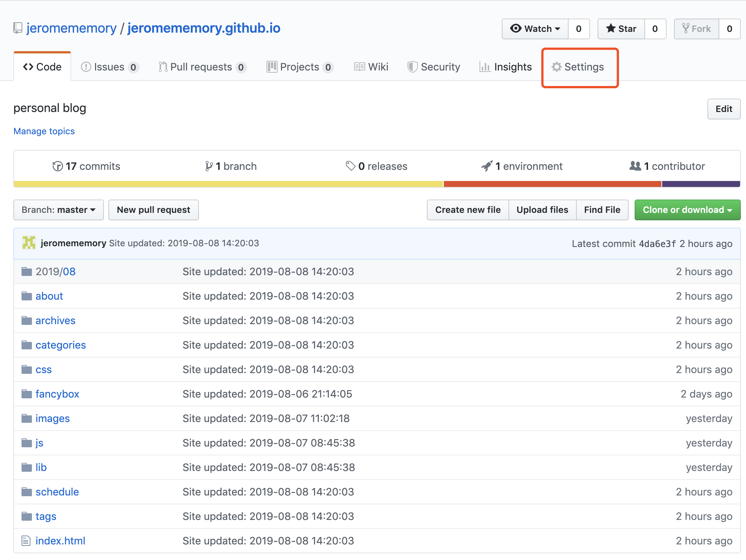Click the repository book icon beside jeromememory
This screenshot has width=746, height=560.
[x=17, y=28]
